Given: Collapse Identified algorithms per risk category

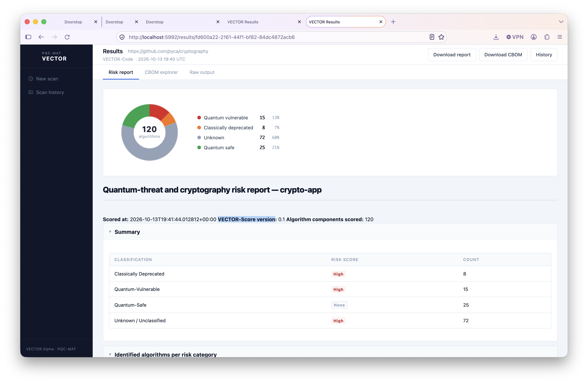Looking at the screenshot, I should (x=110, y=354).
